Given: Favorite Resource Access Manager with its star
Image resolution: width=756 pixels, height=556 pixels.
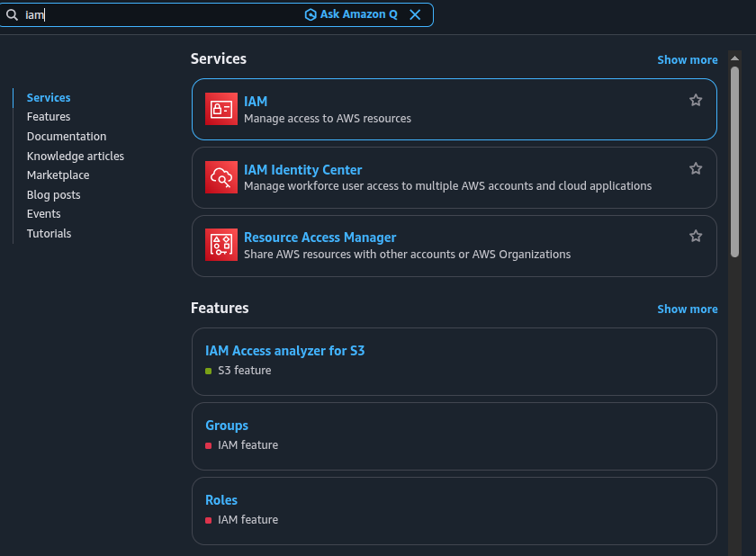Looking at the screenshot, I should coord(696,236).
